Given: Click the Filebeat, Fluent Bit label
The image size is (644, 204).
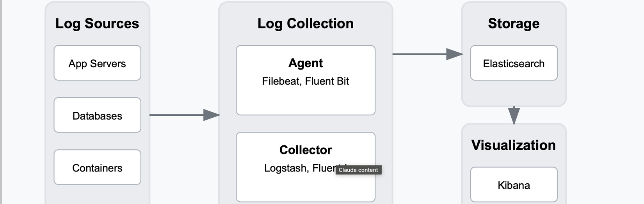Looking at the screenshot, I should tap(305, 81).
